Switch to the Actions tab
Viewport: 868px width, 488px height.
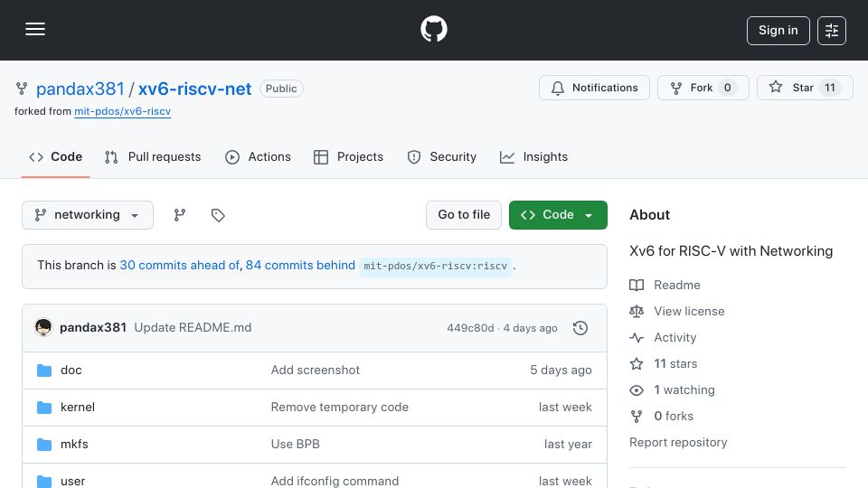(258, 157)
